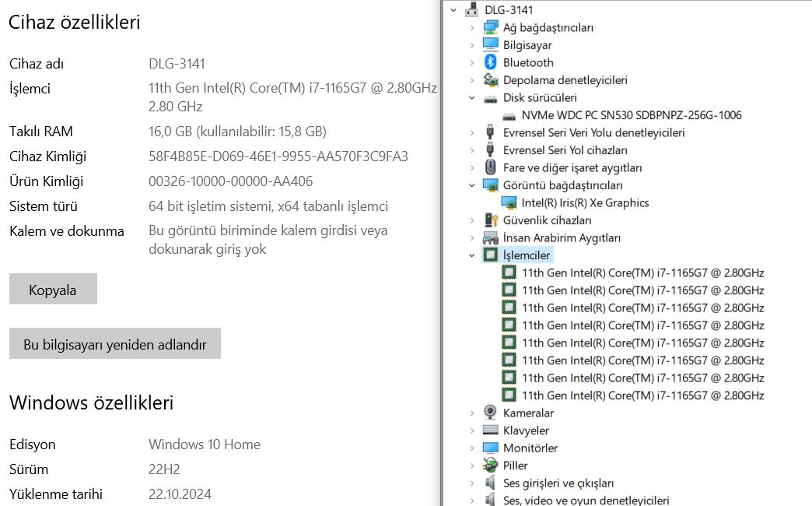This screenshot has height=506, width=812.
Task: Click the DLG-3141 computer root icon
Action: click(x=472, y=9)
